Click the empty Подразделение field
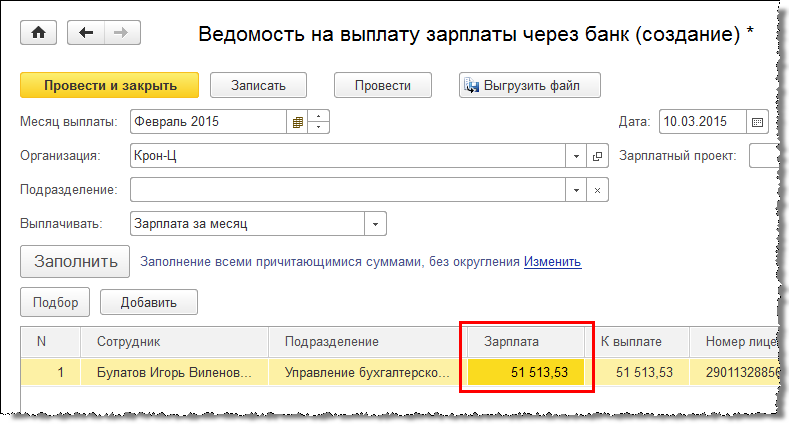The image size is (789, 424). [348, 190]
